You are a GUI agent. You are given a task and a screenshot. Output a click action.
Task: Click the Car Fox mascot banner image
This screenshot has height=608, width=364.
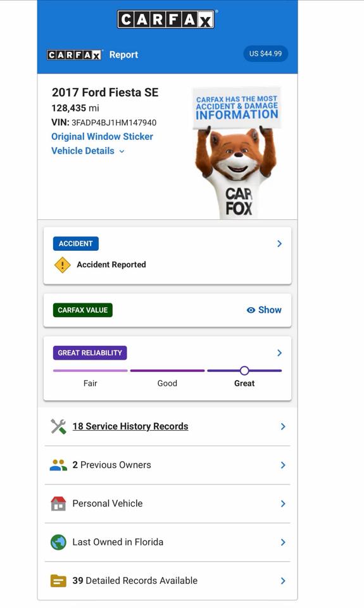tap(237, 153)
